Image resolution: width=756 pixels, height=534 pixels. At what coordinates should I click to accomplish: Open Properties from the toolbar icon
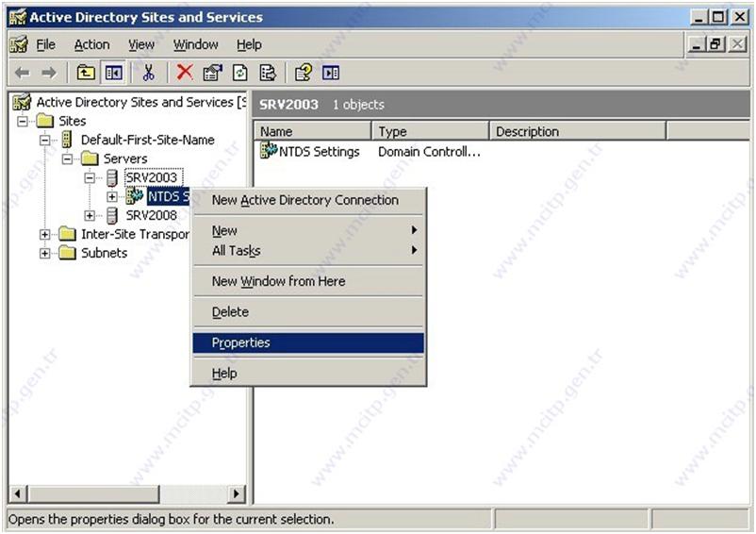tap(213, 73)
